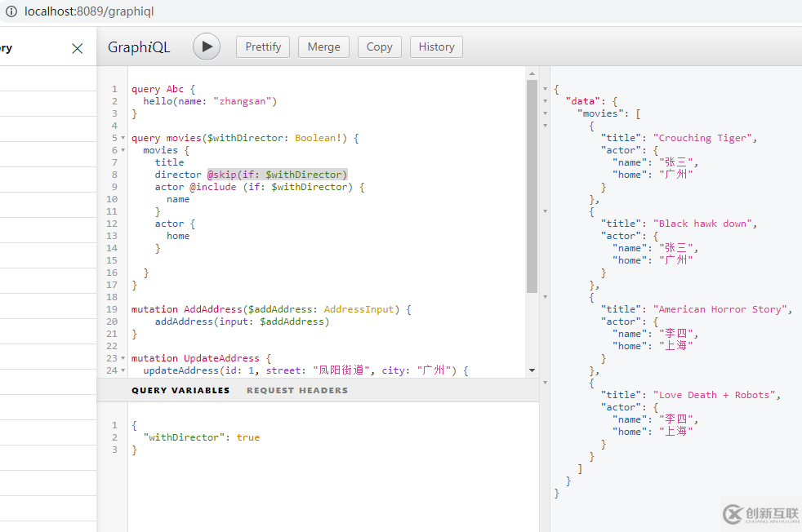This screenshot has height=532, width=802.
Task: Click the site info icon beside the URL
Action: click(11, 11)
